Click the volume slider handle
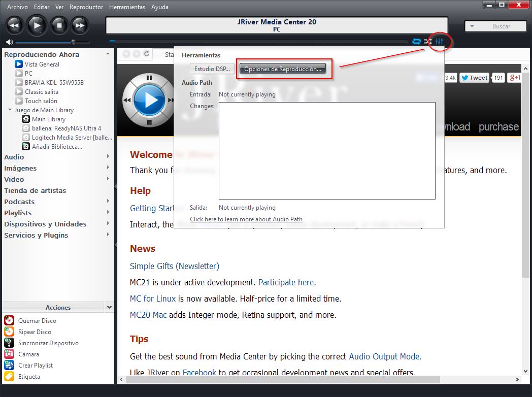Viewport: 532px width, 397px height. [74, 42]
